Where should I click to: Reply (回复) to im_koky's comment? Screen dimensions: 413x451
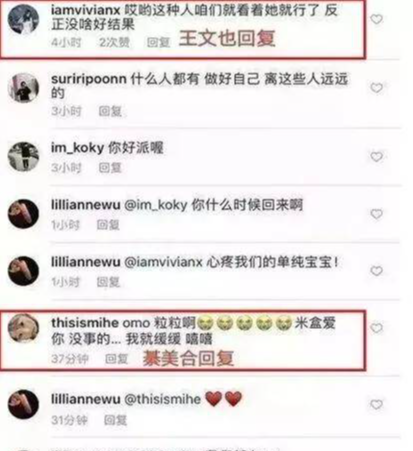(x=110, y=168)
